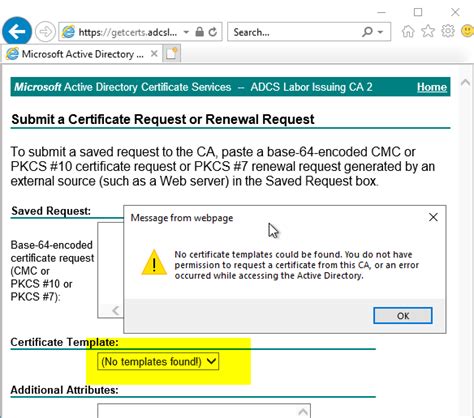Click the browser Forward arrow button
Screen dimensions: 474x418
(x=45, y=32)
